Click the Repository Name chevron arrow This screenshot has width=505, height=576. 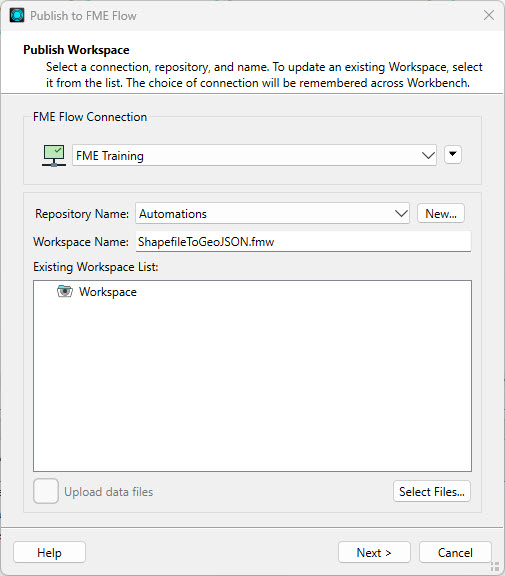[x=401, y=213]
